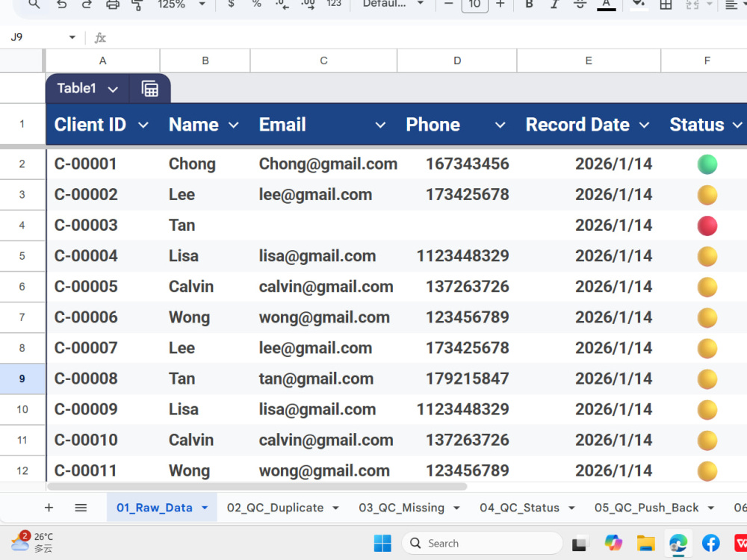Switch to 04_QC_Status sheet tab
747x560 pixels.
519,508
